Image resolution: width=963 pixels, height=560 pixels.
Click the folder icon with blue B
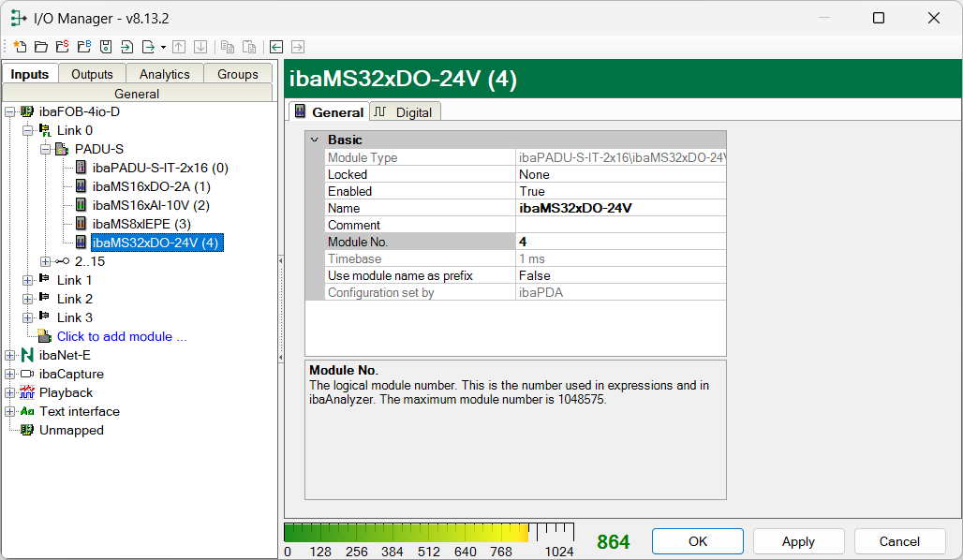[x=83, y=47]
